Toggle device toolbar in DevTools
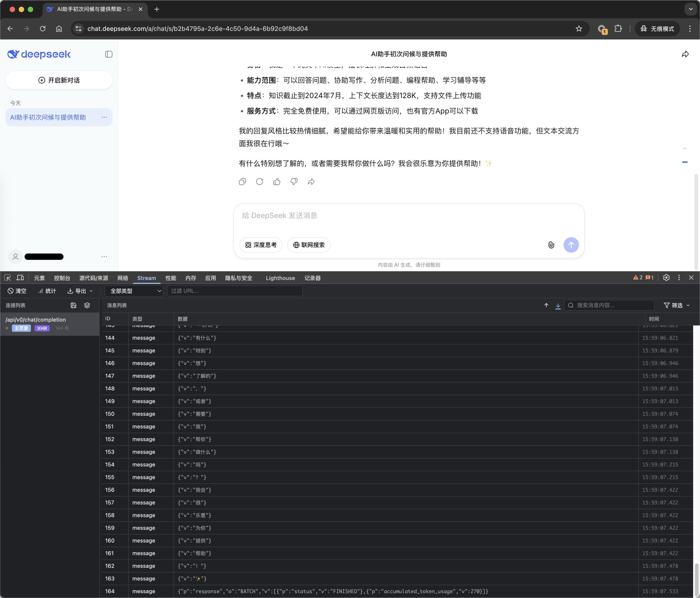 pyautogui.click(x=20, y=278)
